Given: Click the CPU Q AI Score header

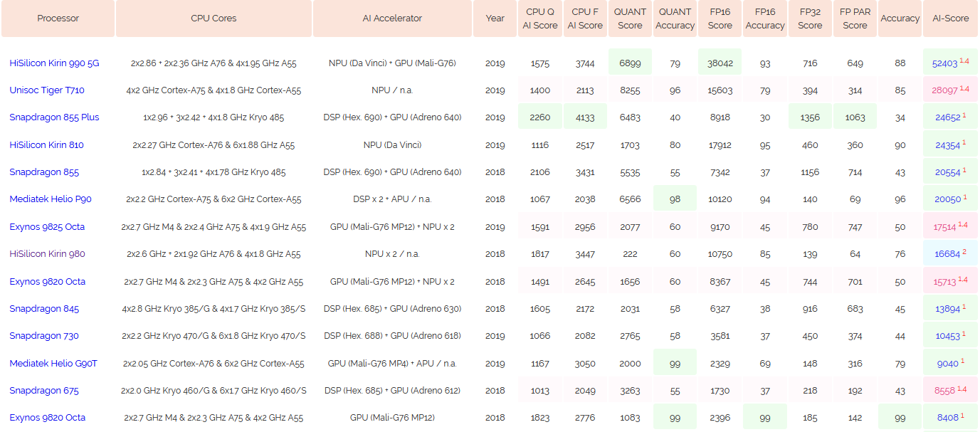Looking at the screenshot, I should (x=540, y=19).
